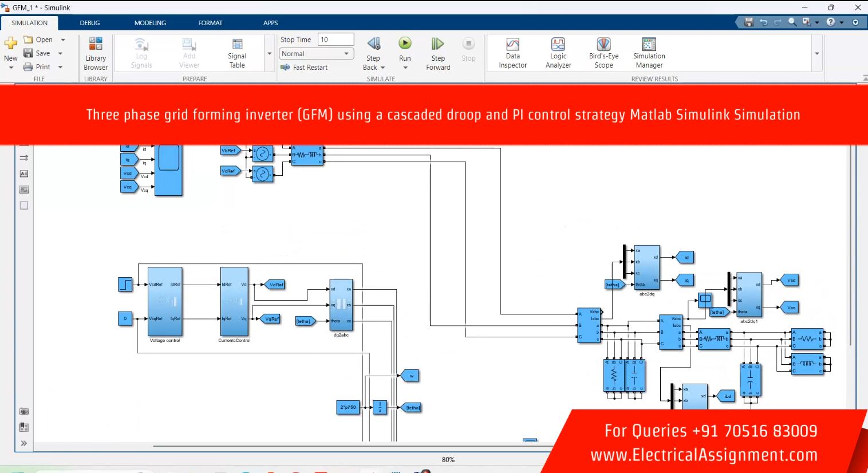Viewport: 868px width, 473px height.
Task: Expand the Print dropdown arrow
Action: coord(60,67)
